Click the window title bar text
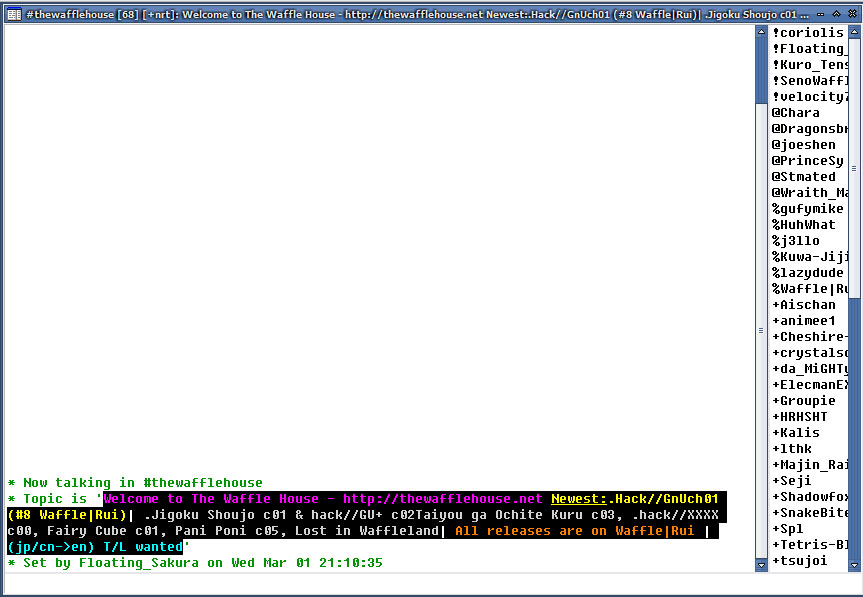 pyautogui.click(x=417, y=14)
